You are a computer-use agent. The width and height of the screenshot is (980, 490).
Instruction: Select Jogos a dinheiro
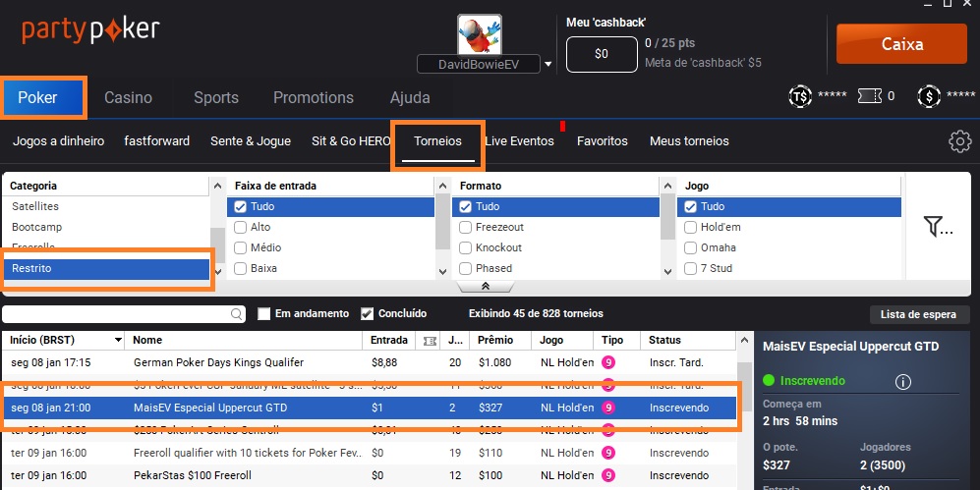point(59,141)
